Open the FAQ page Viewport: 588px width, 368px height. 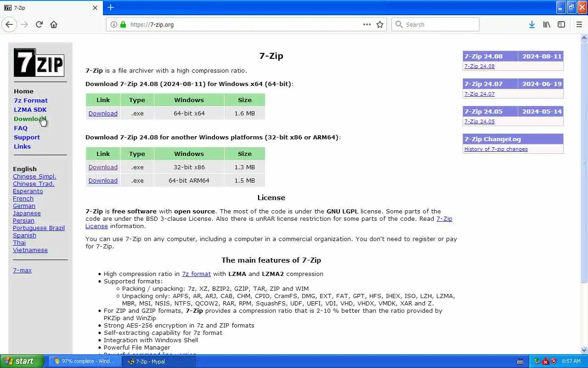coord(21,128)
